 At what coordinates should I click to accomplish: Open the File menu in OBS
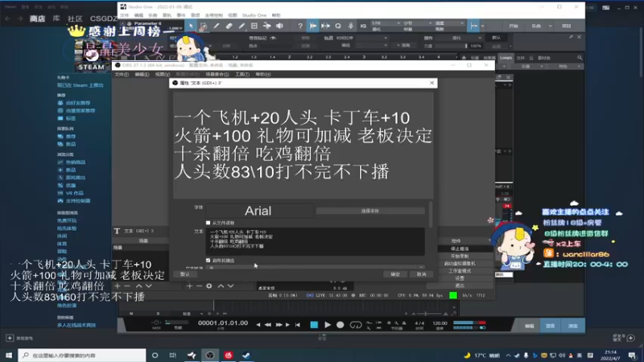pos(122,74)
